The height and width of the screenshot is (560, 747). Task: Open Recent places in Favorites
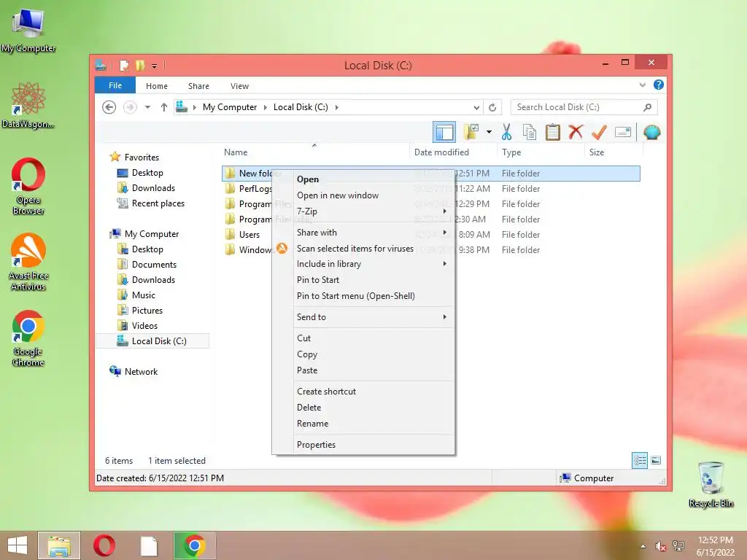point(158,203)
